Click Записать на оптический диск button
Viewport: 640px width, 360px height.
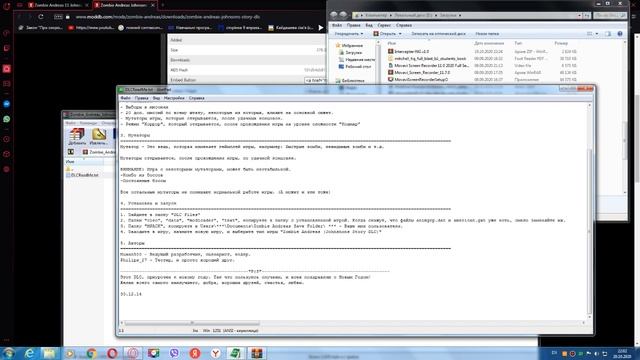[x=438, y=34]
